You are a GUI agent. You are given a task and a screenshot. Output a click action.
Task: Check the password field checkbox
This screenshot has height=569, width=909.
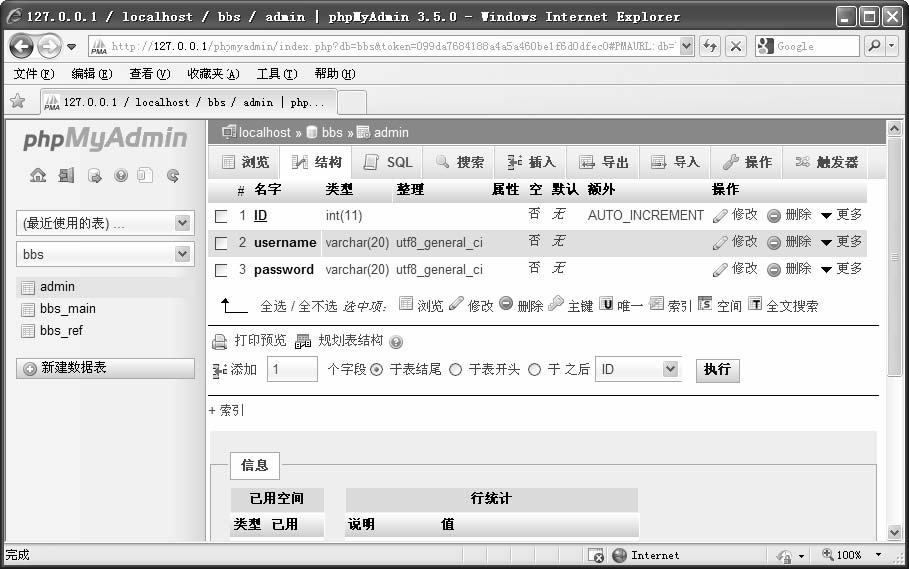point(221,271)
